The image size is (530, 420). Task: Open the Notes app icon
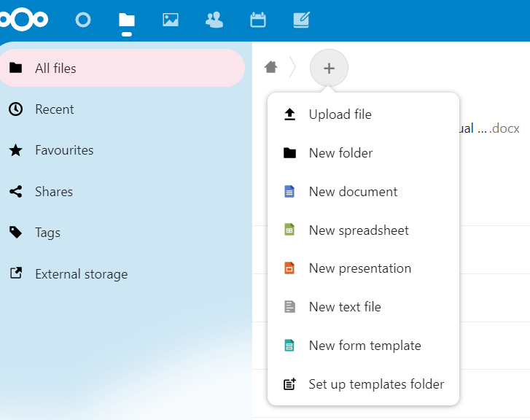pyautogui.click(x=302, y=20)
